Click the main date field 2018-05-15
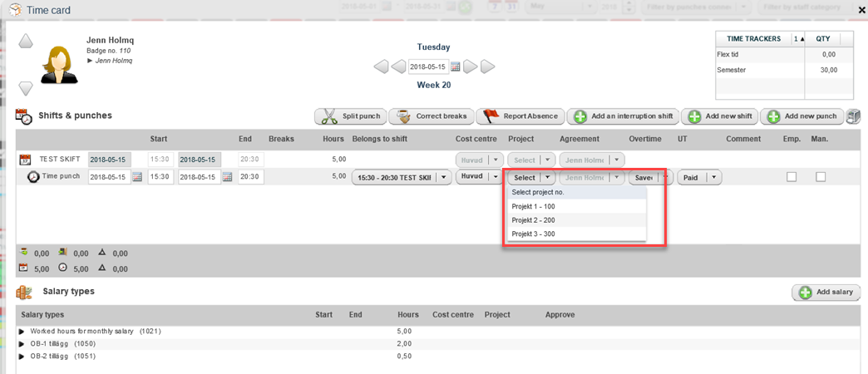Viewport: 868px width, 374px height. tap(428, 67)
